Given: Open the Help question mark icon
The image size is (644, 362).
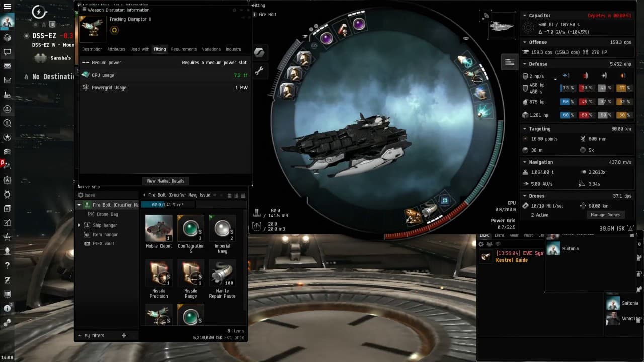Looking at the screenshot, I should [x=7, y=265].
